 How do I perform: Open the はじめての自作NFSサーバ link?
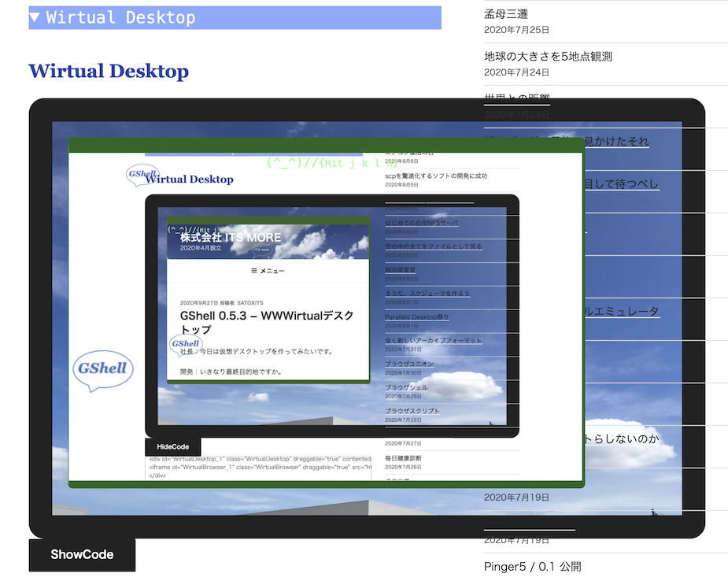tap(422, 223)
